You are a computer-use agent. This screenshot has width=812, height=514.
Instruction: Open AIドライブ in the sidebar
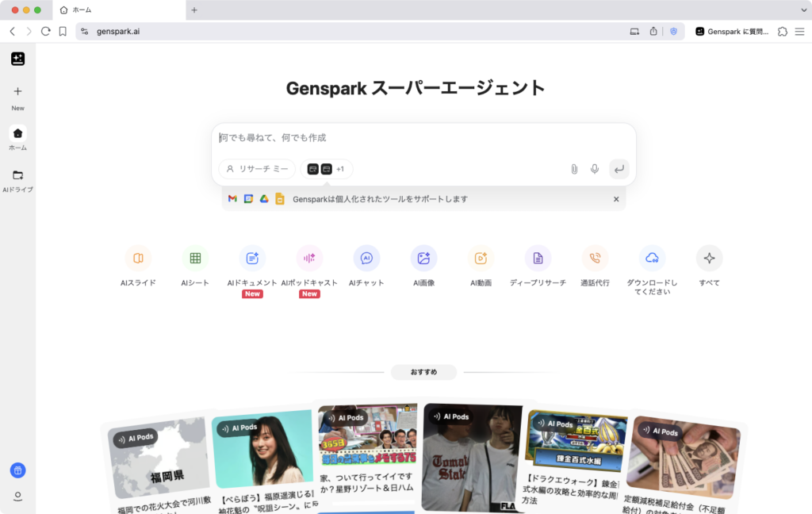(x=17, y=181)
